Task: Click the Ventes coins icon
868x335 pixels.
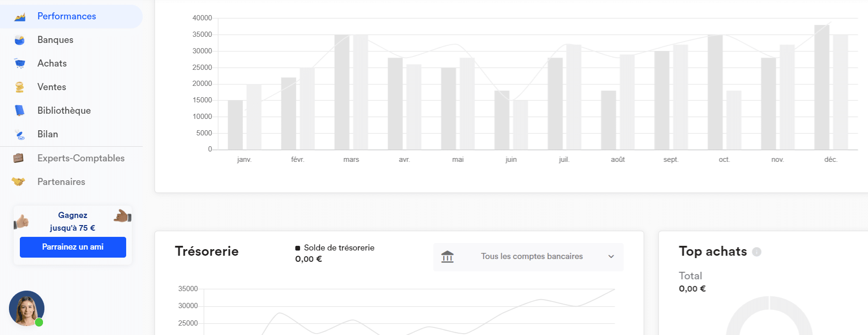Action: (19, 87)
